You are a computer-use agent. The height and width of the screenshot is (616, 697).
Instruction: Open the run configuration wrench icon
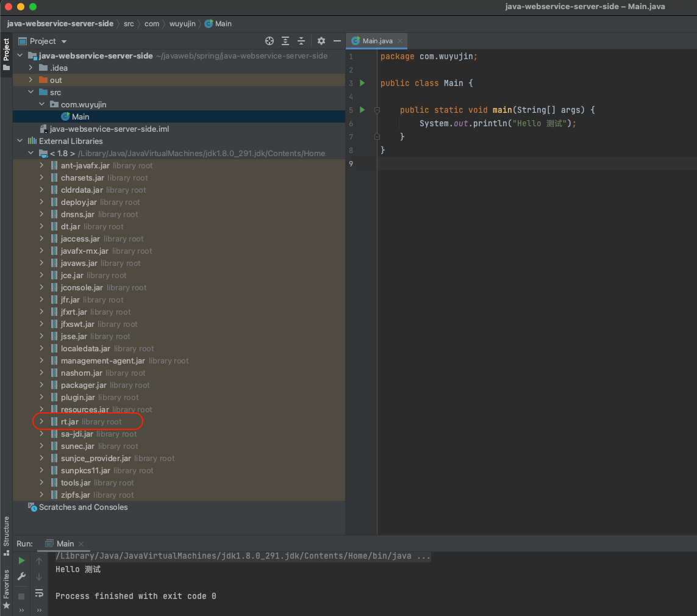(x=21, y=576)
